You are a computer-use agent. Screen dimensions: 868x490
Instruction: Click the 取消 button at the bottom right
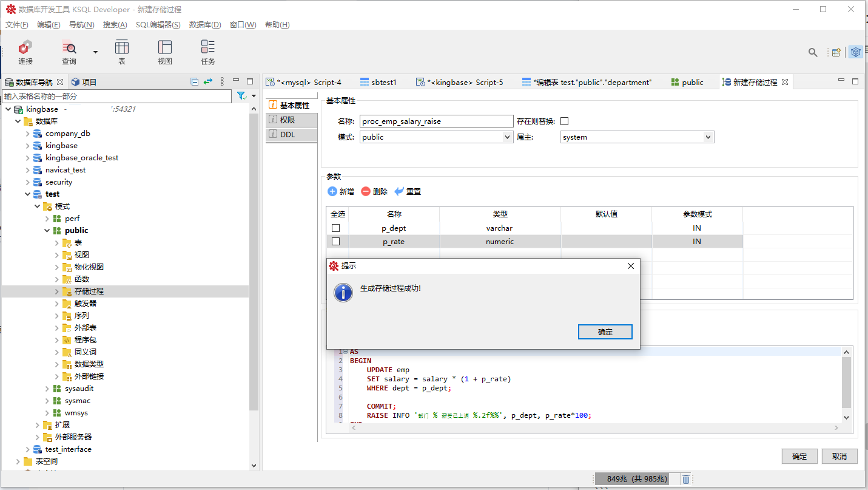(839, 457)
